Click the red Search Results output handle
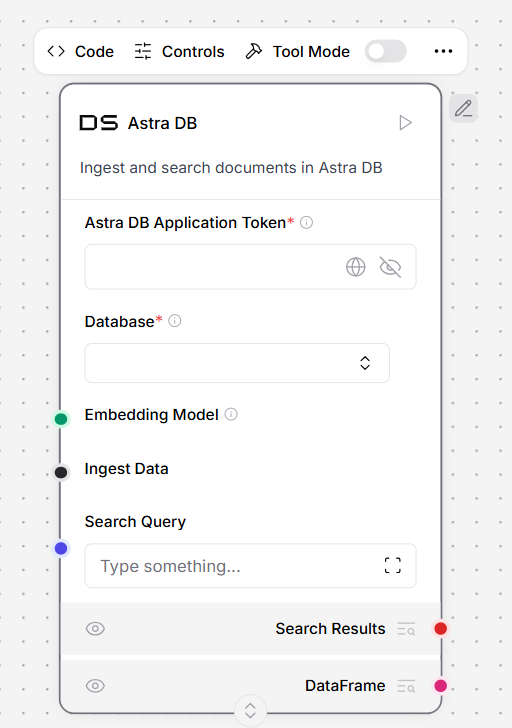The height and width of the screenshot is (728, 512). pos(441,629)
